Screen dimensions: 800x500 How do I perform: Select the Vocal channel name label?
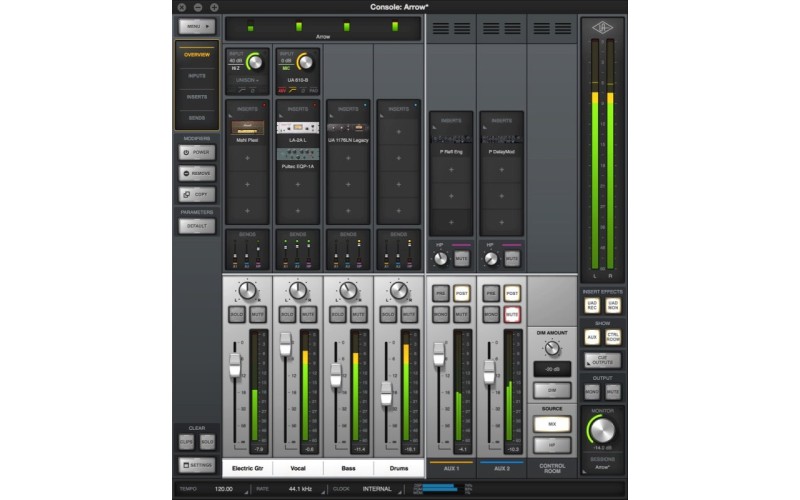point(298,468)
